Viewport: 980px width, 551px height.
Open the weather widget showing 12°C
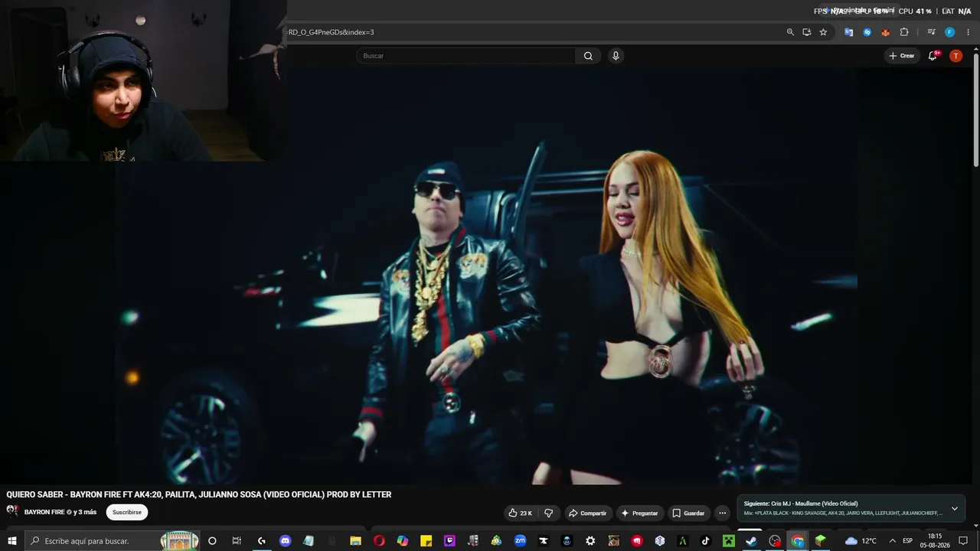point(861,541)
